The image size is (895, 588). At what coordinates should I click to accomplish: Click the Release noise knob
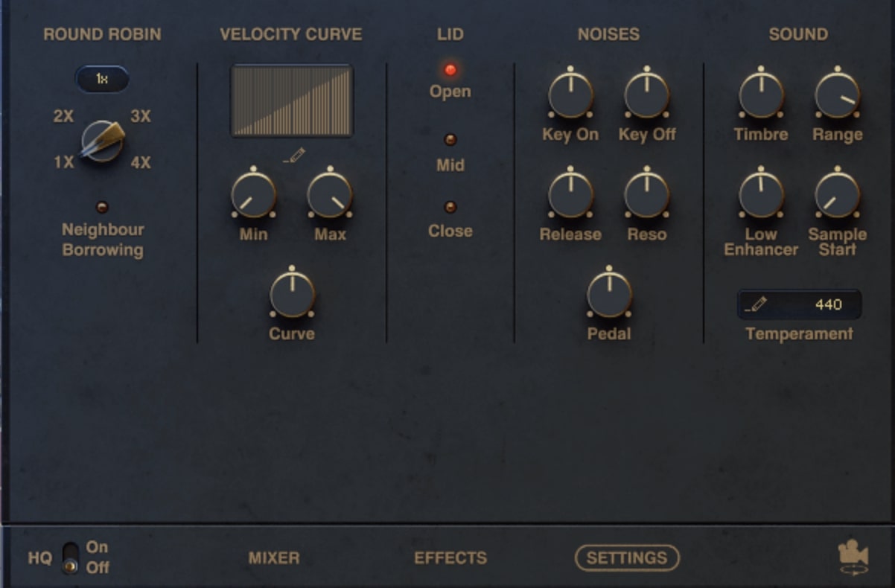(570, 195)
